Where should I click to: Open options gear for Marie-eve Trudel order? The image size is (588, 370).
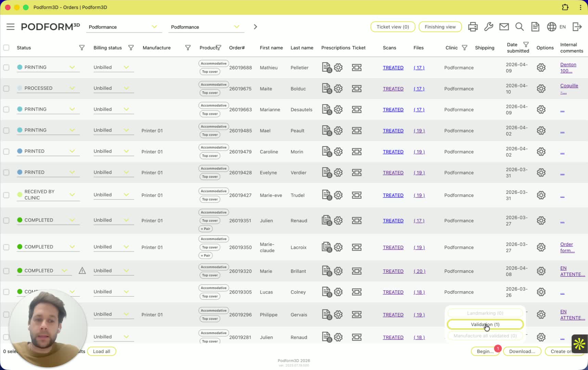pyautogui.click(x=541, y=195)
